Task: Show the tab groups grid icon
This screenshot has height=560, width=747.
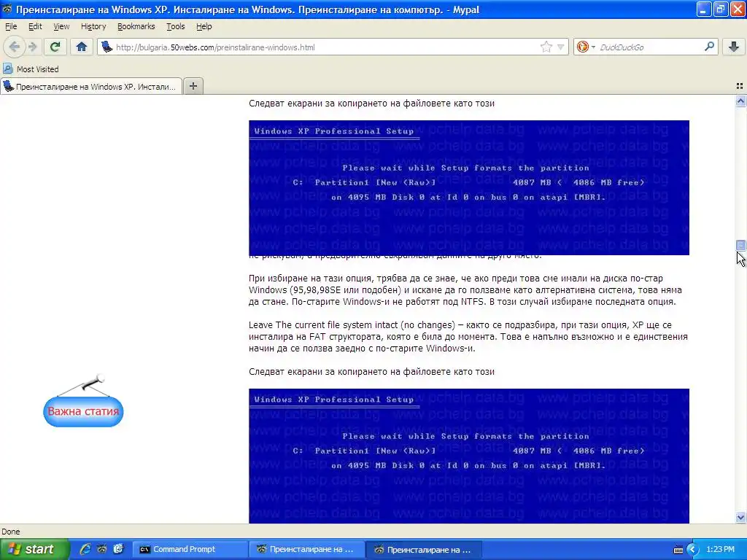Action: click(x=740, y=86)
